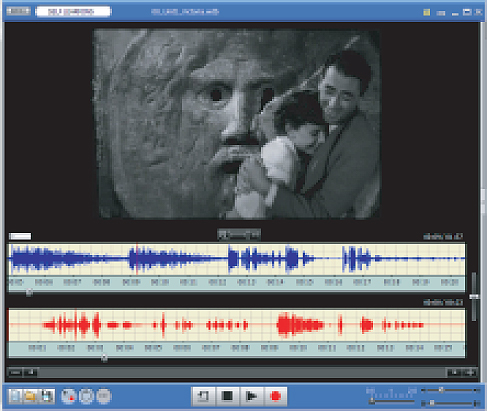Click the yellow square icon in title bar
488x411 pixels.
point(426,13)
